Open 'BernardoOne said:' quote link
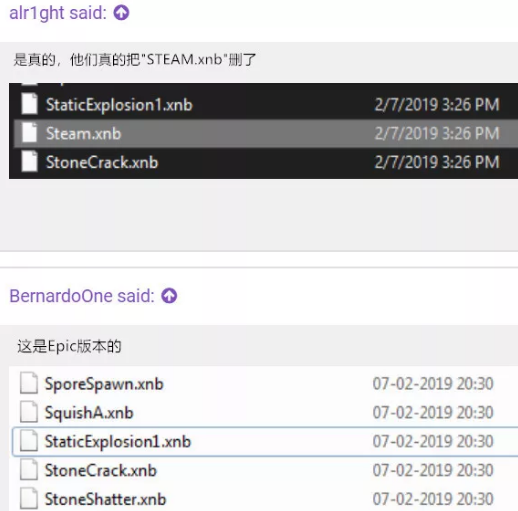The height and width of the screenshot is (511, 518). tap(82, 296)
